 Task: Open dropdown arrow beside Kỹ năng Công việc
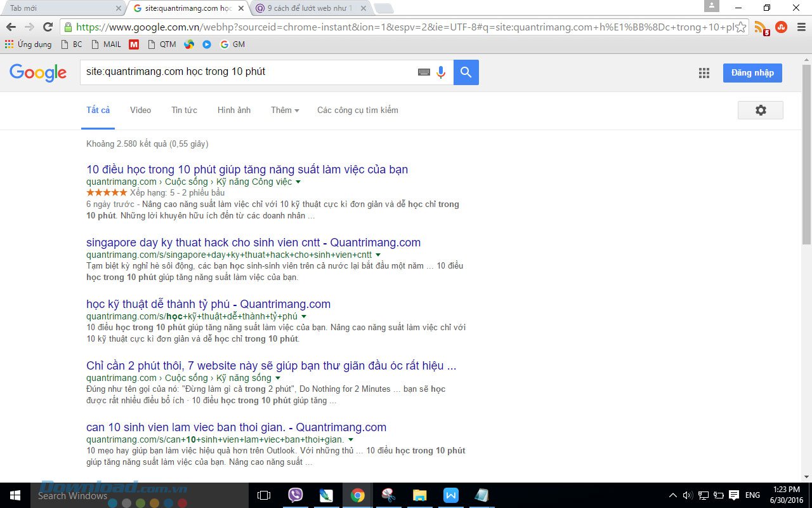click(x=298, y=182)
